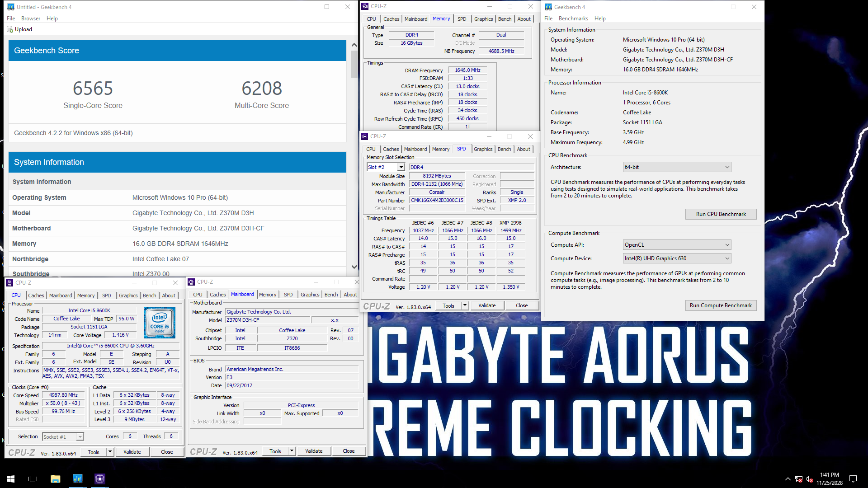Click the CPU-Z icon in the Mainboard window title bar
This screenshot has height=488, width=868.
tap(191, 282)
